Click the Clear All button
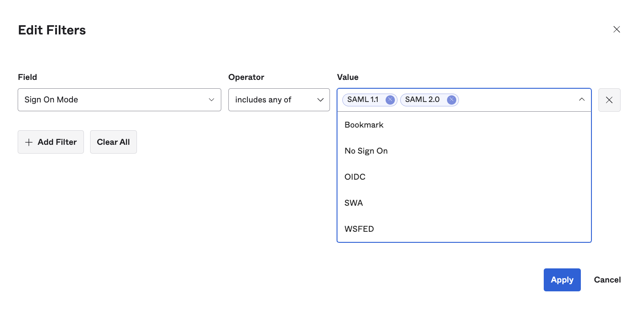644x309 pixels. 113,142
